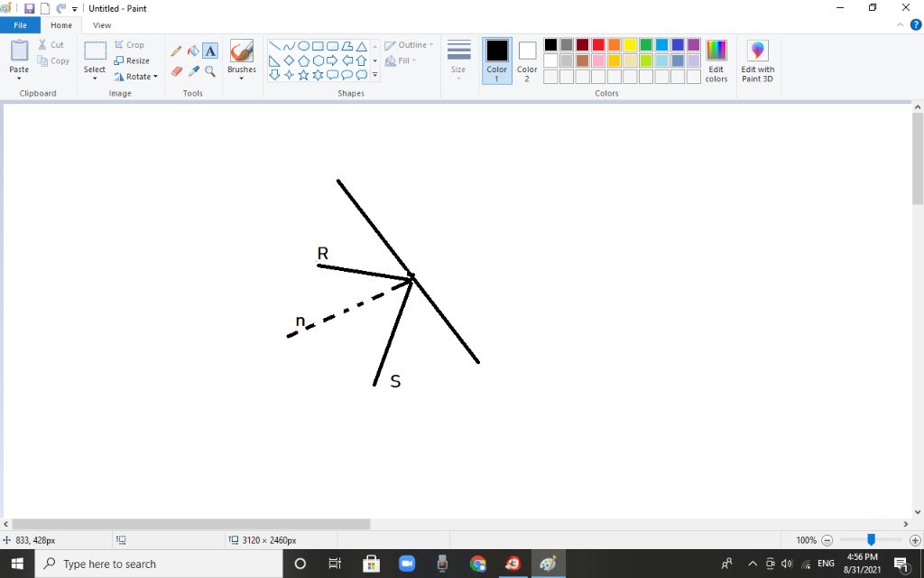Open the Customize Quick Access Toolbar dropdown

[x=75, y=9]
